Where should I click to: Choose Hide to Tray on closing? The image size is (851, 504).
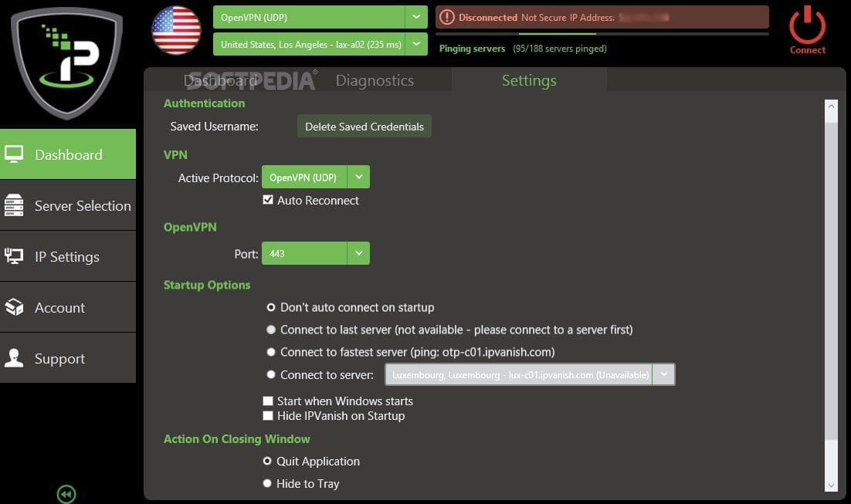(x=268, y=484)
